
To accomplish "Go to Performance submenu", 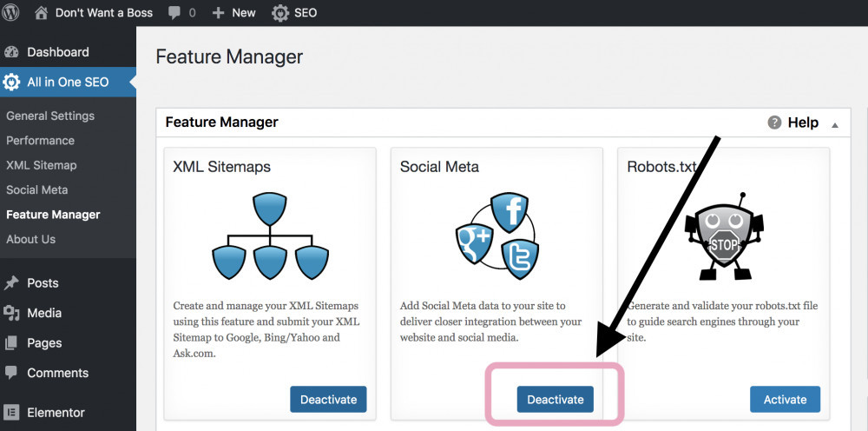I will click(41, 140).
